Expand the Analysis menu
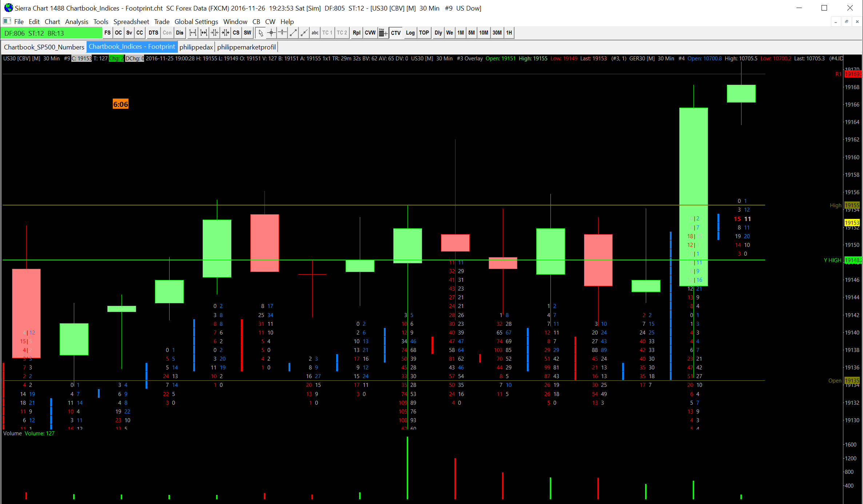 click(x=76, y=22)
